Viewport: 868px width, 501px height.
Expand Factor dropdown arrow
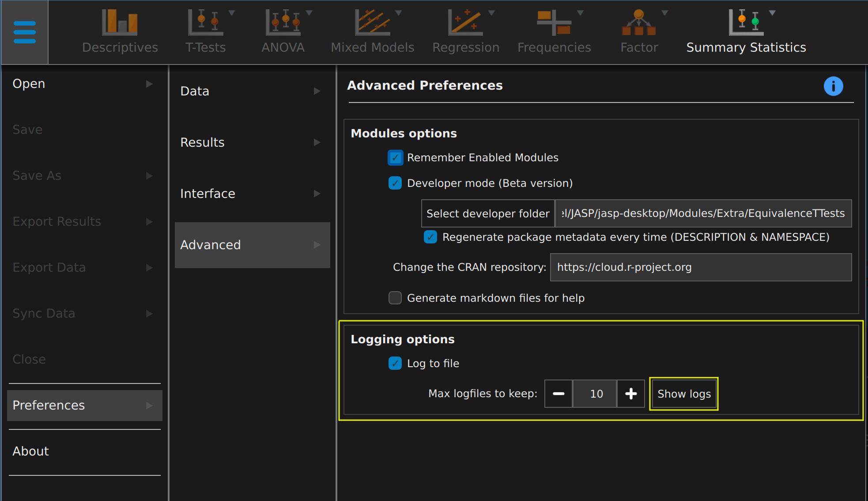(665, 13)
